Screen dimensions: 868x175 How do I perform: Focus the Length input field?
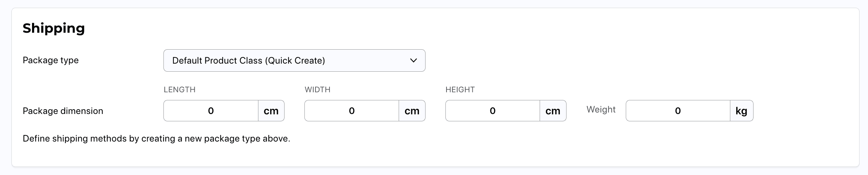211,111
